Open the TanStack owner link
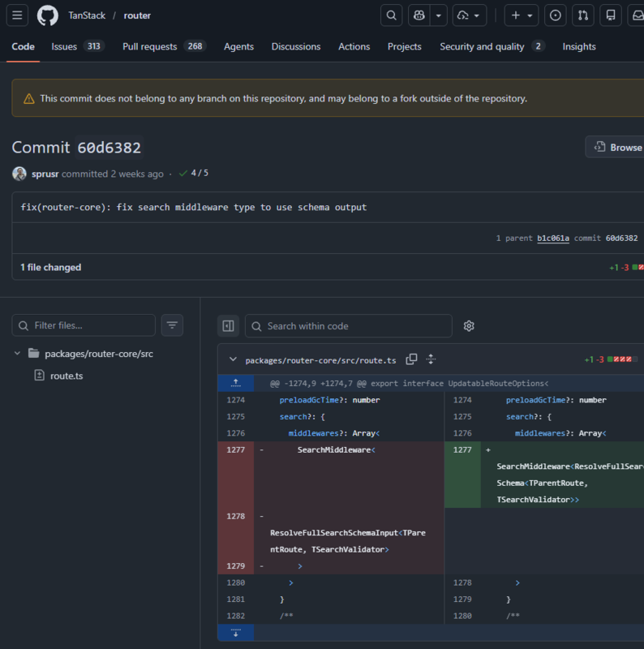The width and height of the screenshot is (644, 649). pyautogui.click(x=87, y=15)
